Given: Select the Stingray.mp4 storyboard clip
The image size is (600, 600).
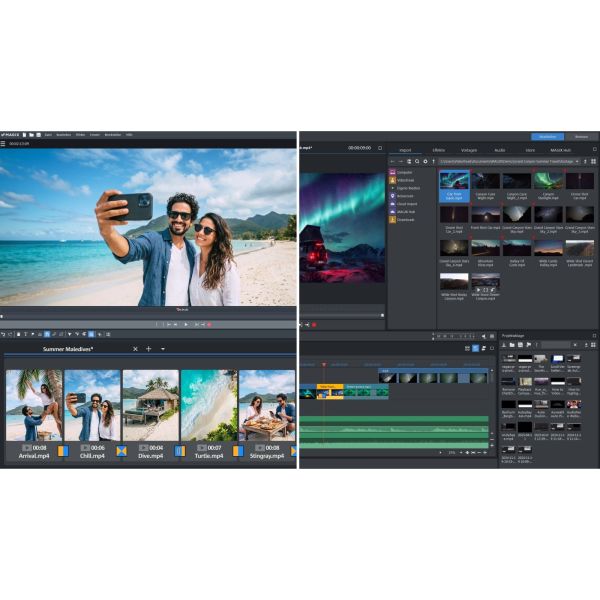Looking at the screenshot, I should [x=267, y=405].
